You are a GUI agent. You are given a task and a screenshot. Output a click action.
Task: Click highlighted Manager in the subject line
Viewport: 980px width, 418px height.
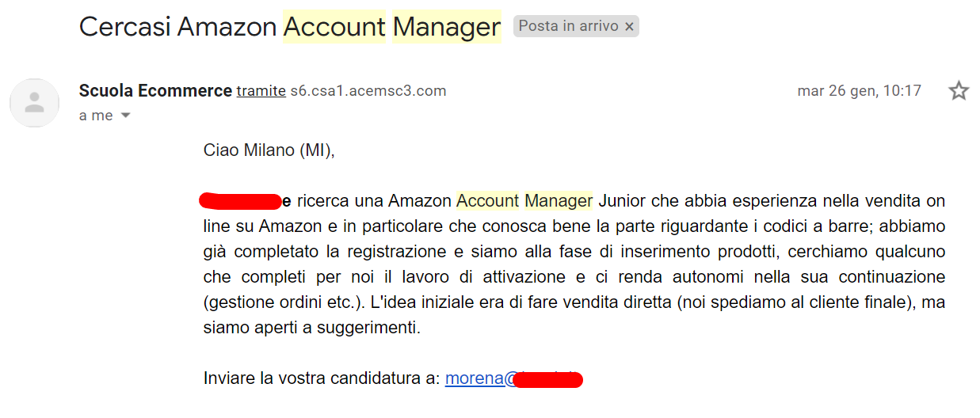pyautogui.click(x=447, y=27)
